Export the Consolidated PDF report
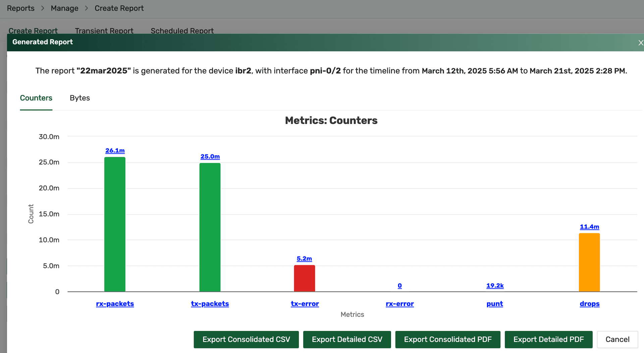The width and height of the screenshot is (644, 353). click(447, 339)
